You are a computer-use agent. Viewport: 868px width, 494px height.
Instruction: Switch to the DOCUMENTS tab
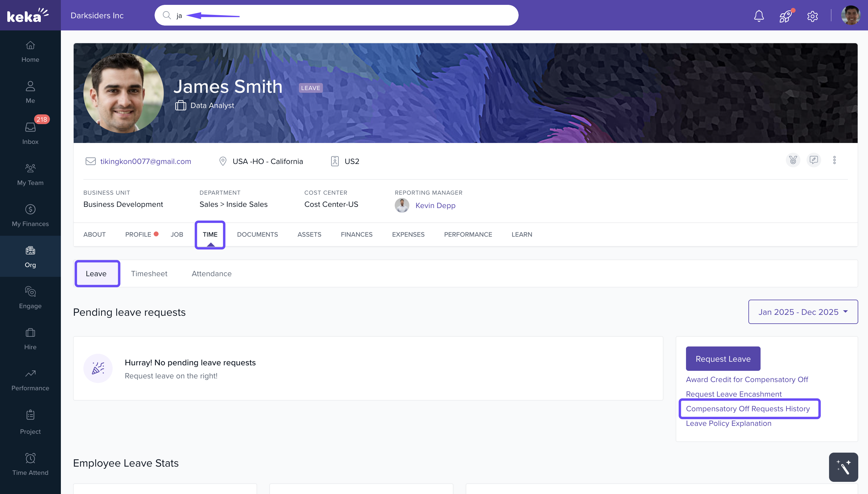tap(257, 235)
